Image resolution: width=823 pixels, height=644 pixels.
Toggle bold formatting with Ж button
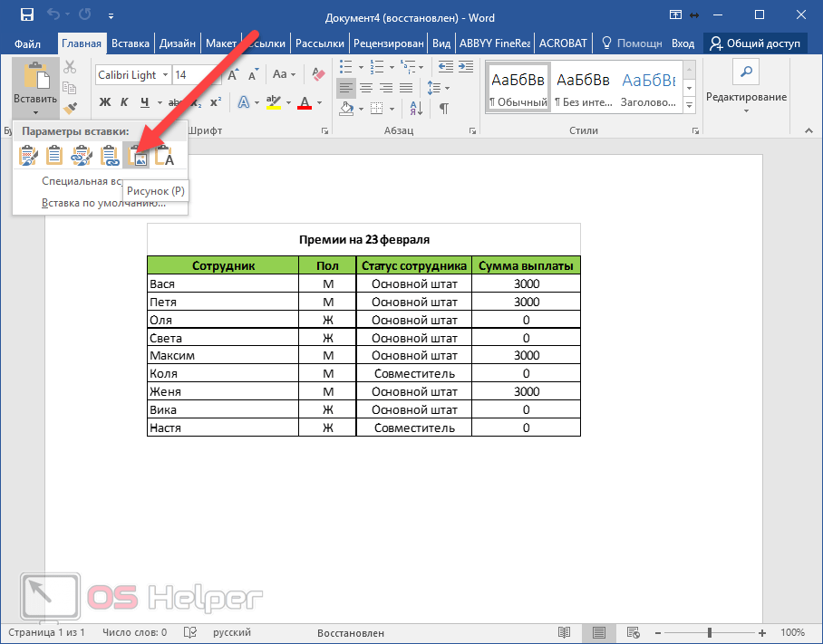pos(104,102)
